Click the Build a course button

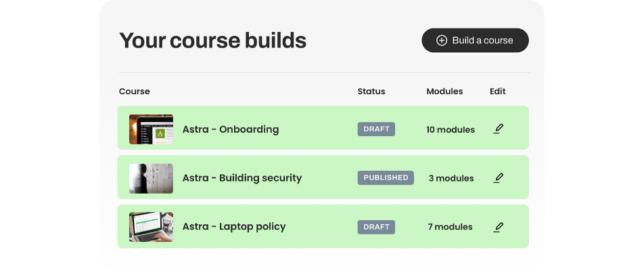point(475,40)
